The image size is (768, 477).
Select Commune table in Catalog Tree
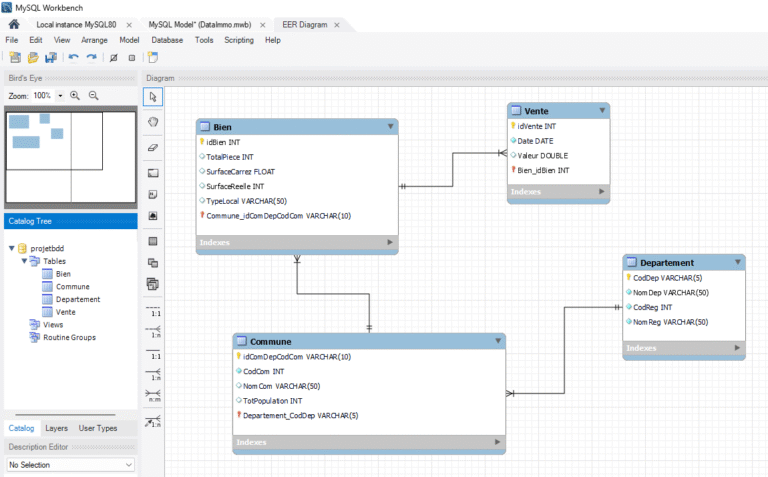coord(72,287)
